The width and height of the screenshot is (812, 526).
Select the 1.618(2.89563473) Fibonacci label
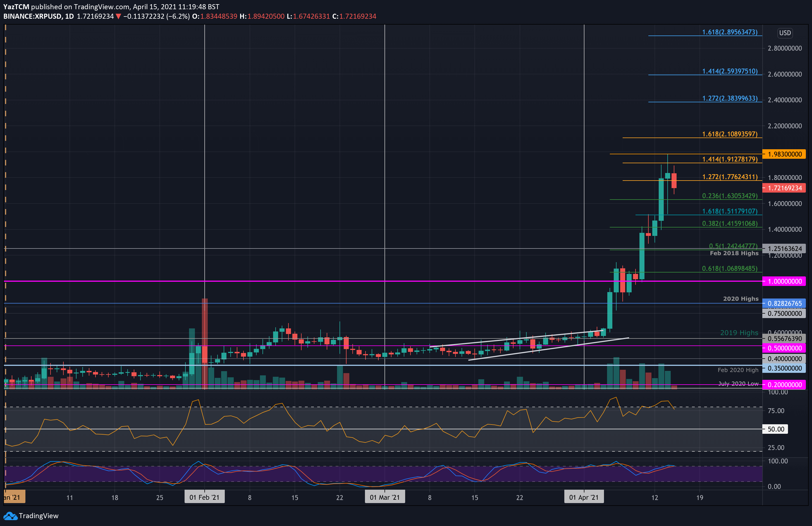tap(729, 32)
